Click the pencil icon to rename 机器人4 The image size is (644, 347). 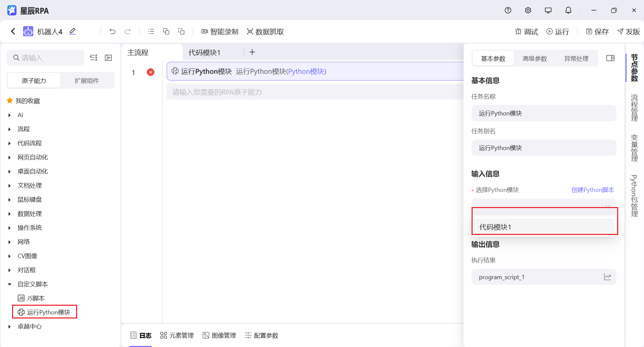coord(73,31)
